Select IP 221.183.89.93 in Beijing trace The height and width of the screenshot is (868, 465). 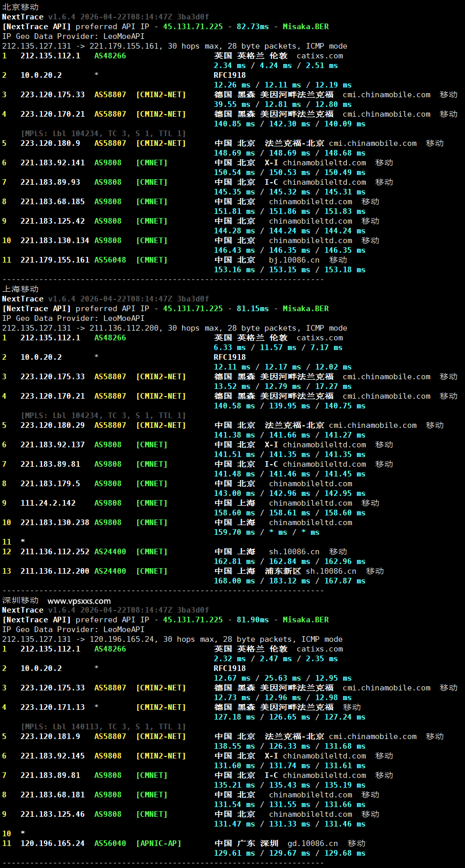pos(50,182)
